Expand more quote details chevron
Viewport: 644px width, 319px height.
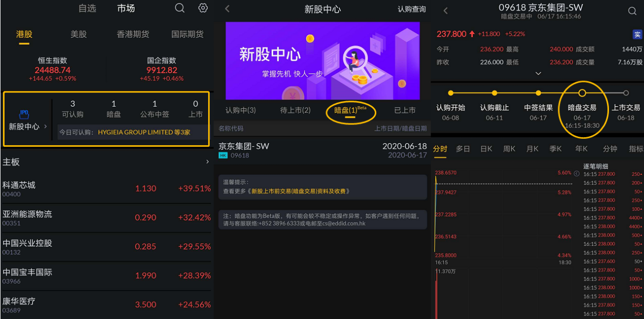point(538,73)
